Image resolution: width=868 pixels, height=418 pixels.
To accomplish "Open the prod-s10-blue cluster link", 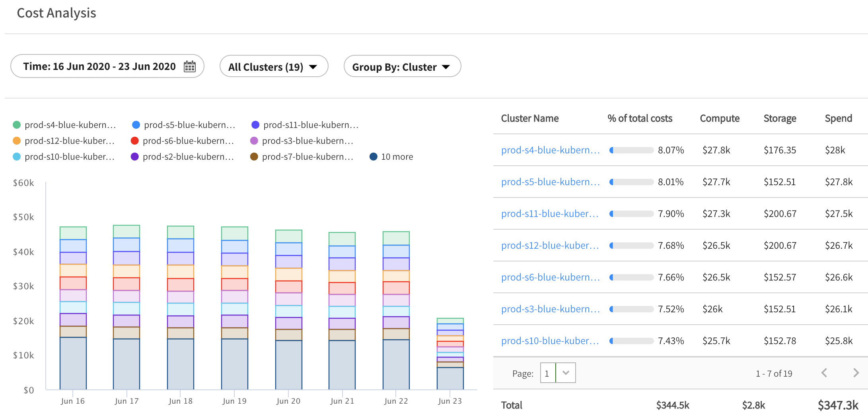I will (550, 341).
